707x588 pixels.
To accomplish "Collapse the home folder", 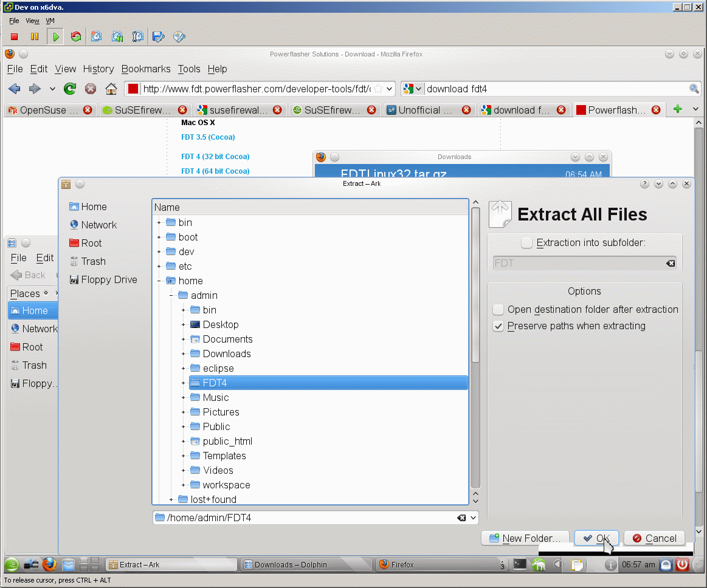I will (x=159, y=281).
